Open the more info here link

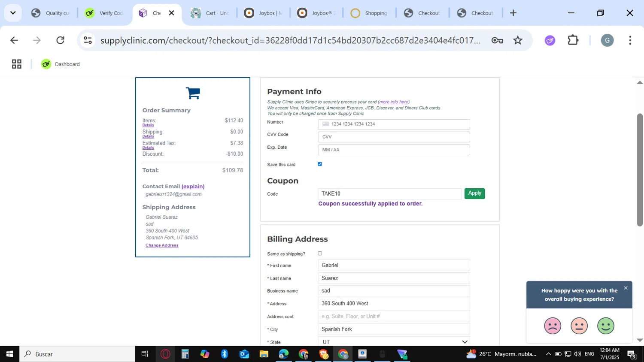tap(394, 102)
